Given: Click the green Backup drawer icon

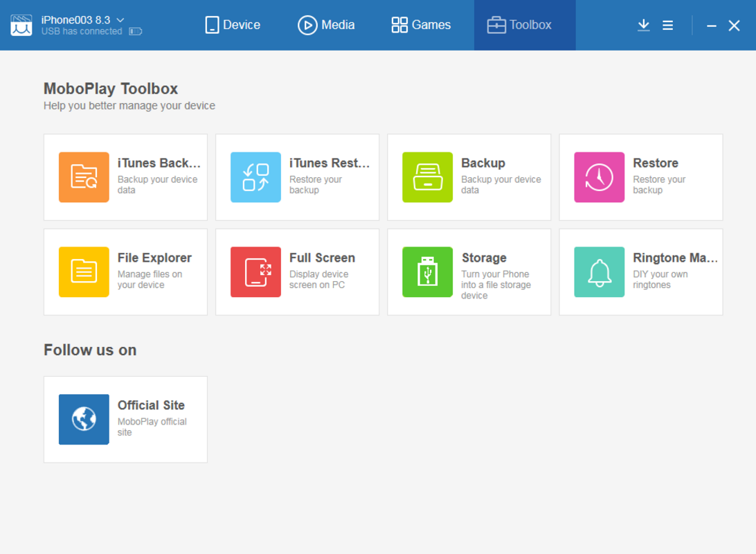Looking at the screenshot, I should (427, 177).
